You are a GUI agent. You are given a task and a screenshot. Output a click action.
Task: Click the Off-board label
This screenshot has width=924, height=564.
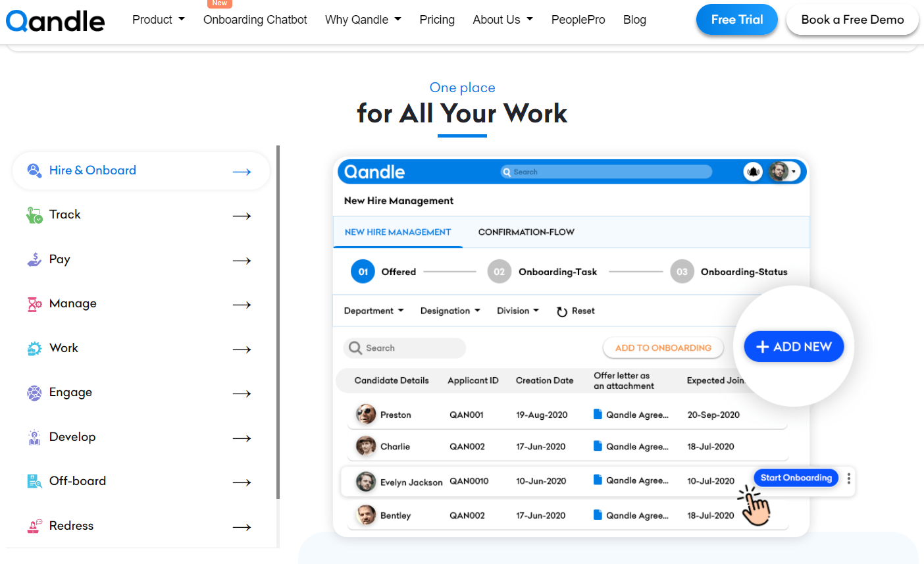[x=78, y=481]
